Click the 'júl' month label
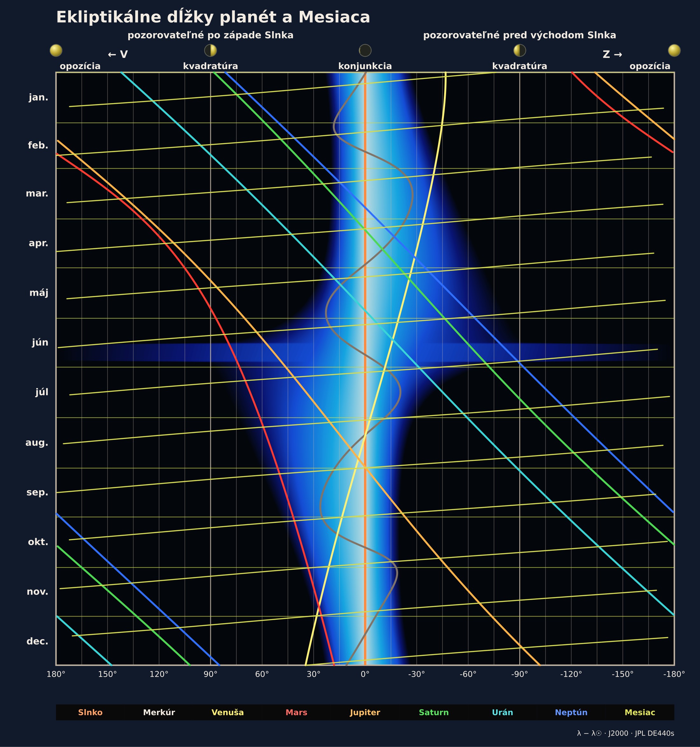Screen dimensions: 700x747 pos(42,392)
